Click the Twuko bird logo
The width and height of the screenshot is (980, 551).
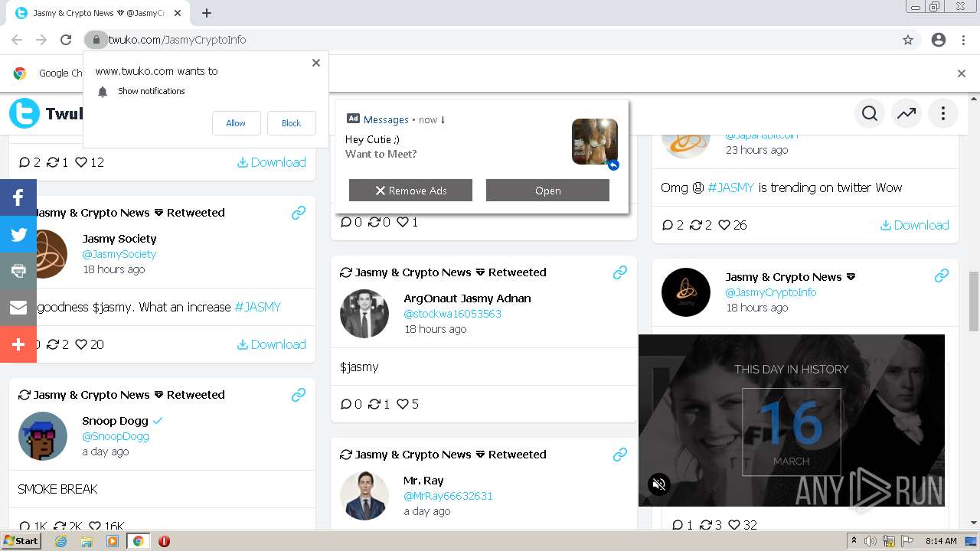(24, 114)
